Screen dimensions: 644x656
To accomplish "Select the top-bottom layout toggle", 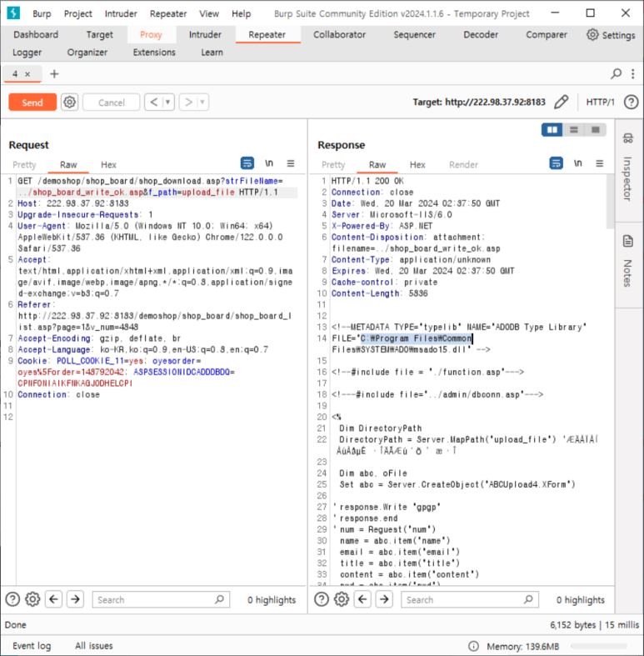I will click(574, 130).
